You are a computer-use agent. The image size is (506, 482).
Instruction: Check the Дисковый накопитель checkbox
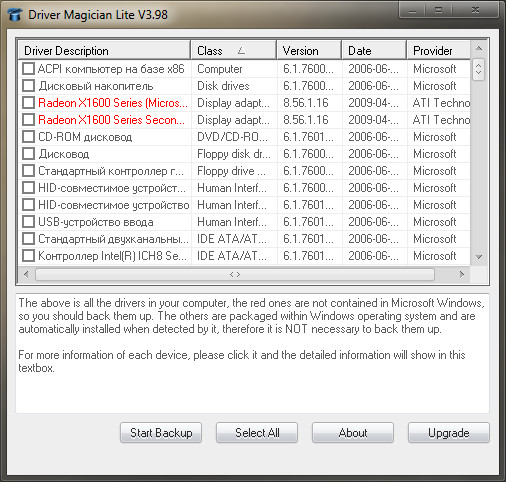tap(28, 86)
